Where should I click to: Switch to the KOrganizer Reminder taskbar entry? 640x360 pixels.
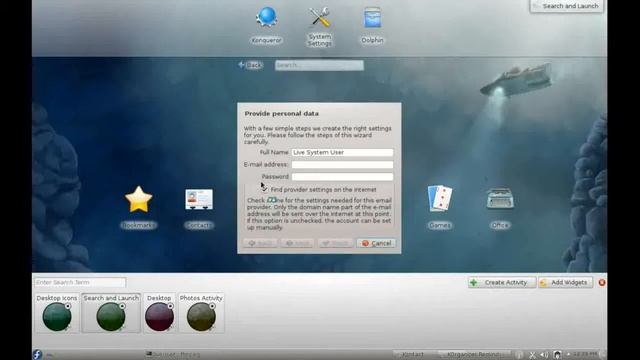(x=474, y=354)
